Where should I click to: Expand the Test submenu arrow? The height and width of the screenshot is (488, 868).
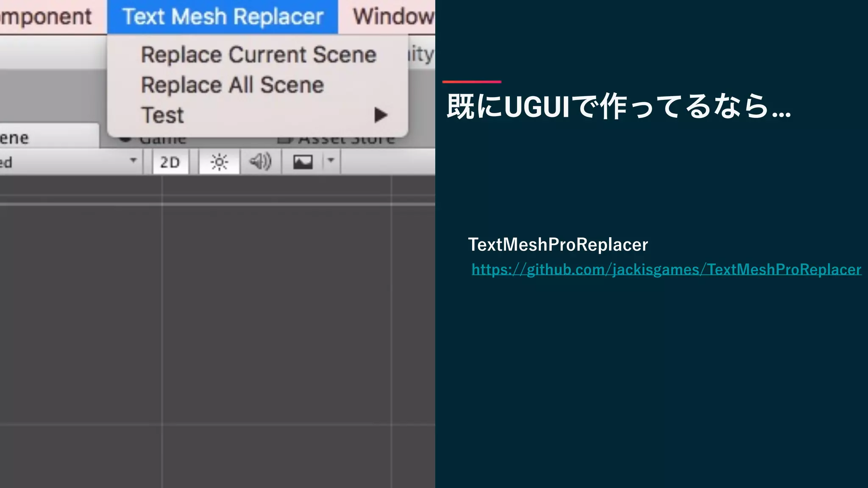(x=381, y=115)
